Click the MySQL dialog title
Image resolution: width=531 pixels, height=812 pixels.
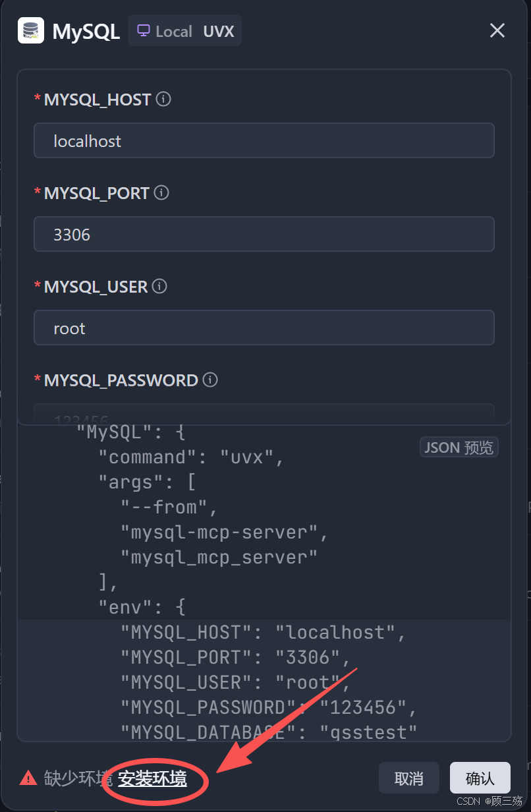coord(86,31)
